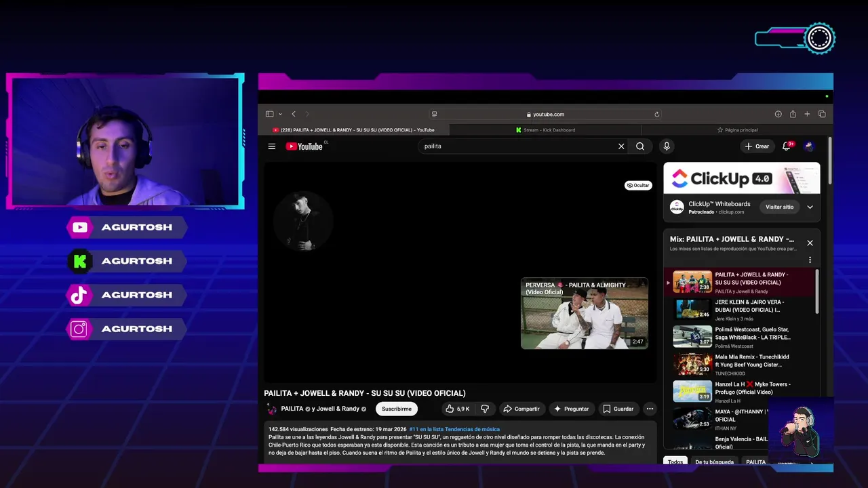Click the circular channel avatar in the player
Image resolution: width=868 pixels, height=488 pixels.
[303, 221]
